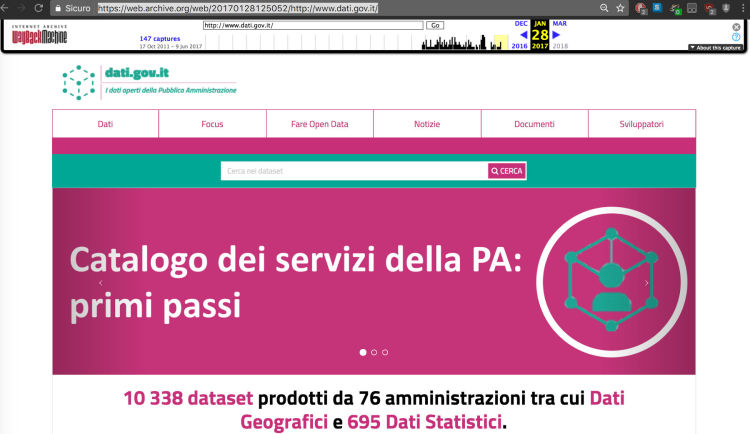This screenshot has width=750, height=434.
Task: Click the hexagon person graphic in banner
Action: pyautogui.click(x=611, y=281)
